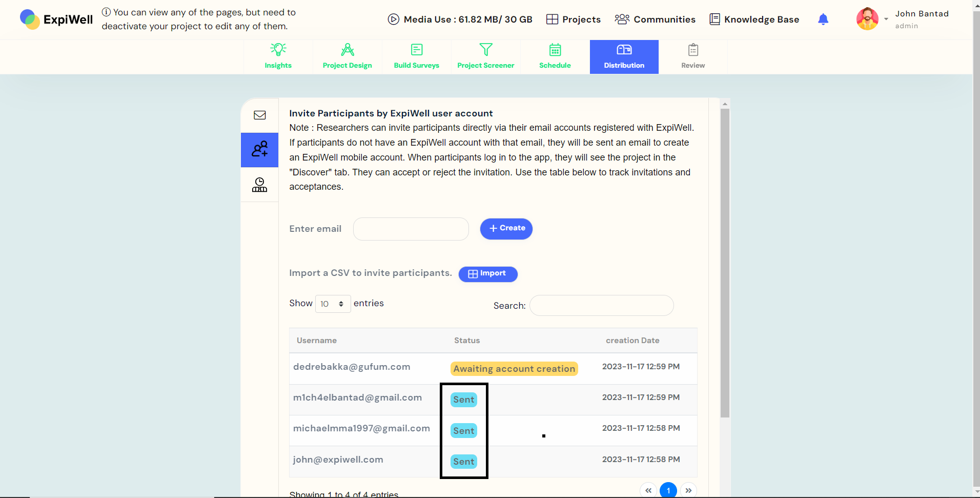The height and width of the screenshot is (498, 980).
Task: Click the Awaiting account creation badge
Action: click(514, 369)
